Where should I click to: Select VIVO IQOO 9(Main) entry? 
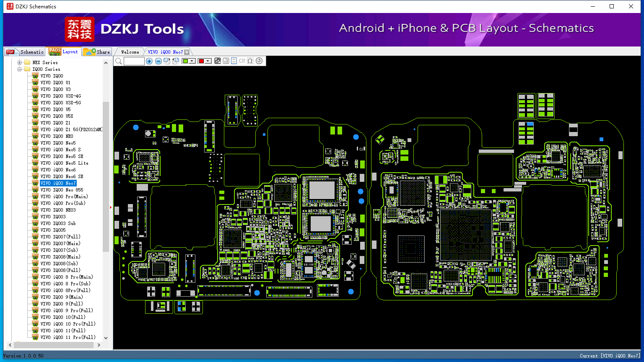[62, 297]
